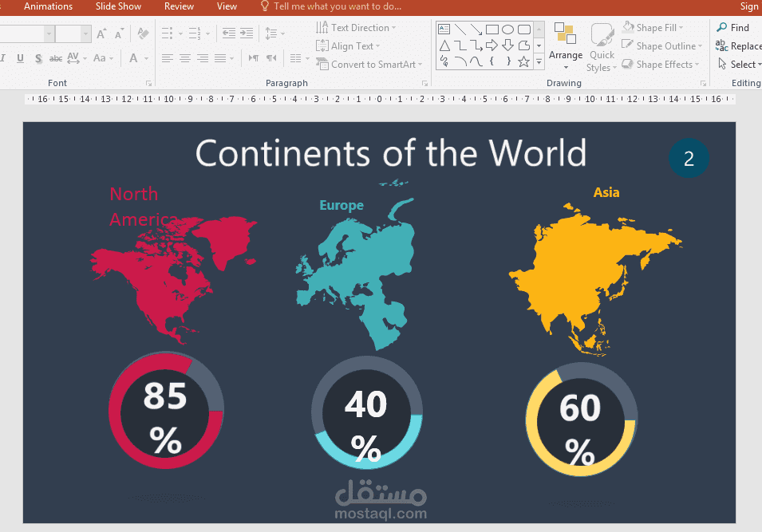Open the Animations tab
The image size is (762, 532).
coord(48,6)
